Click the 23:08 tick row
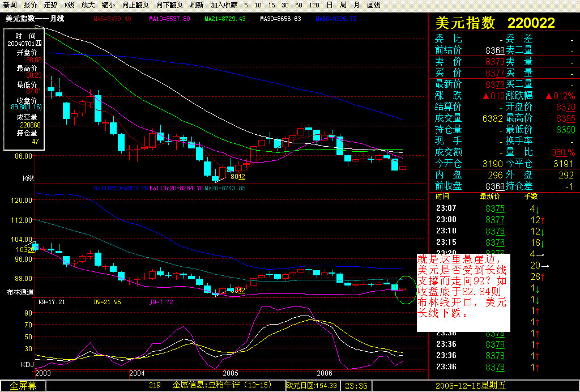This screenshot has width=580, height=392. pos(491,220)
